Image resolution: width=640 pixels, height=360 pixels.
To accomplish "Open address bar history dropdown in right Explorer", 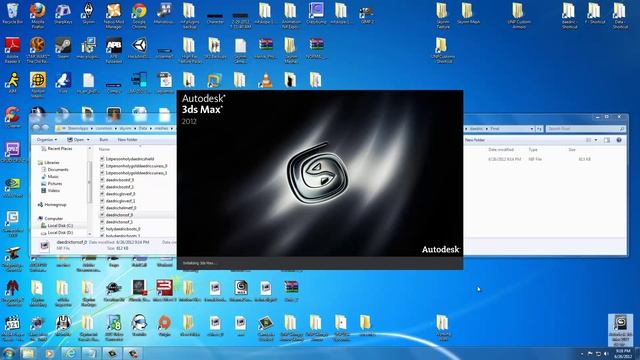I will point(531,129).
